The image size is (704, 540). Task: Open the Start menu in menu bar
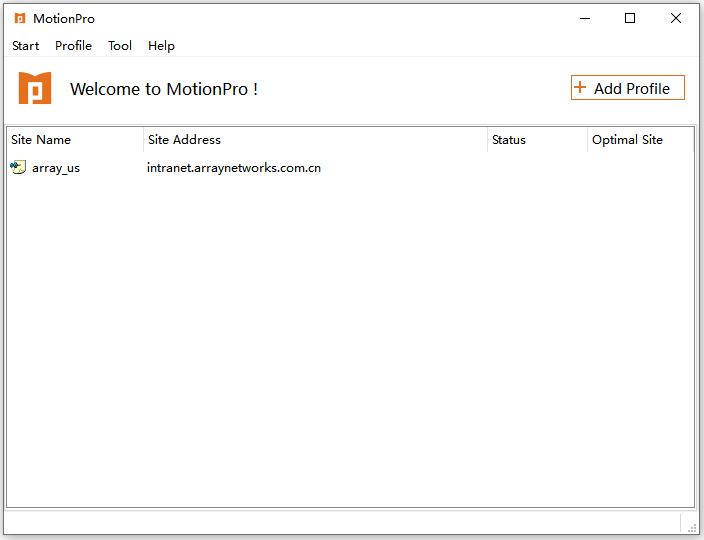(x=26, y=46)
